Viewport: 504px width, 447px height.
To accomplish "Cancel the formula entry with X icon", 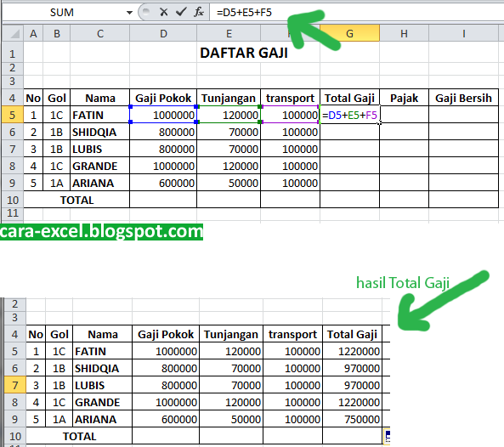I will (x=163, y=12).
